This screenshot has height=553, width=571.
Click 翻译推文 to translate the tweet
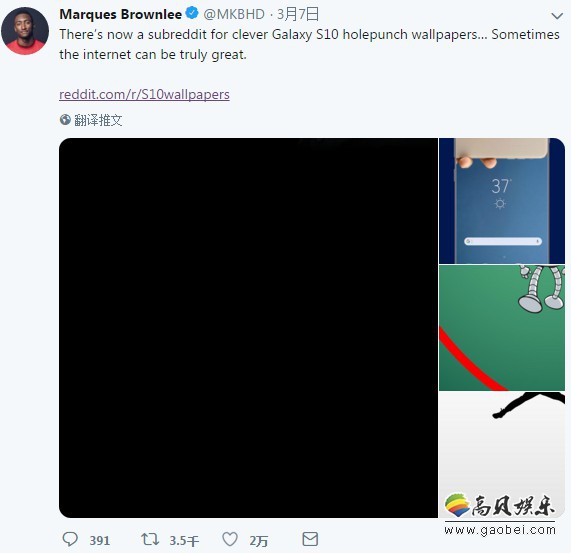[98, 120]
